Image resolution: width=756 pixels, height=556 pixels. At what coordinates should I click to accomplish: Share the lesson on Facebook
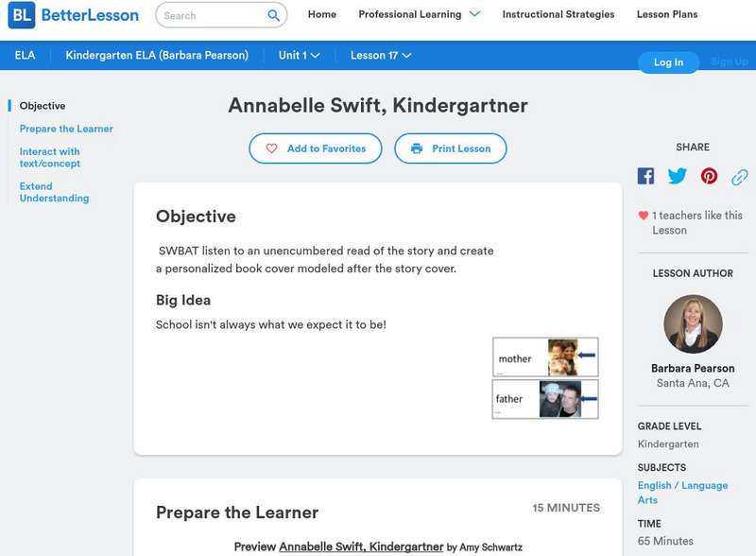646,175
